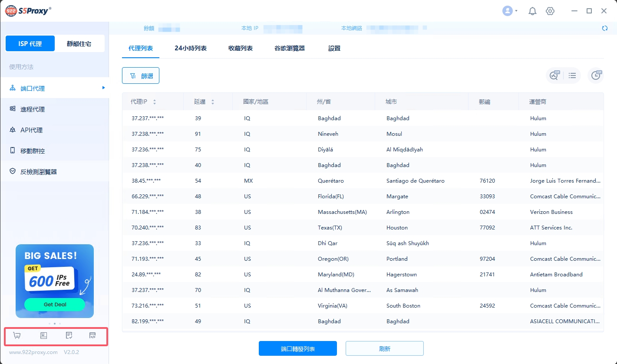This screenshot has height=364, width=617.
Task: Open the www.922proxy.com link
Action: point(33,352)
